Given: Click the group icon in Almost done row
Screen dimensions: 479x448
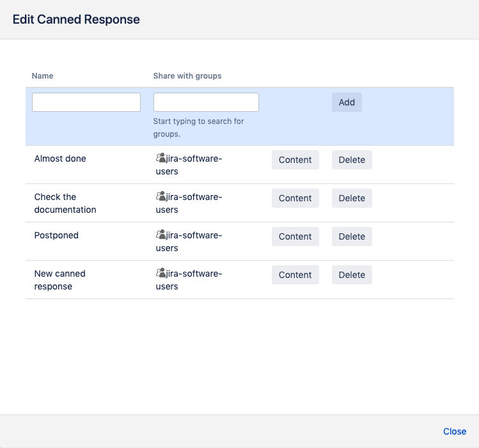Looking at the screenshot, I should pos(161,158).
